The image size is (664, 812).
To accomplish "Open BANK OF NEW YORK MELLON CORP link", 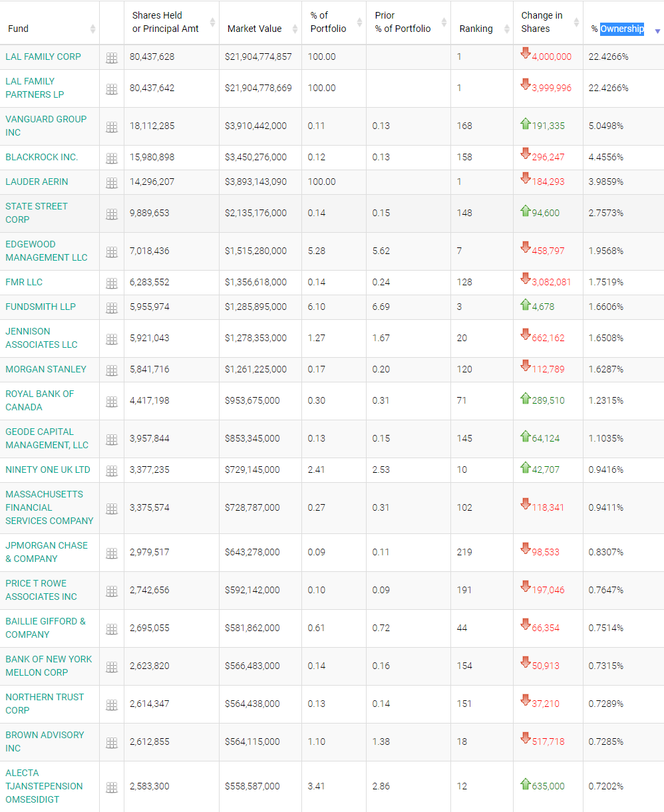I will click(x=49, y=666).
